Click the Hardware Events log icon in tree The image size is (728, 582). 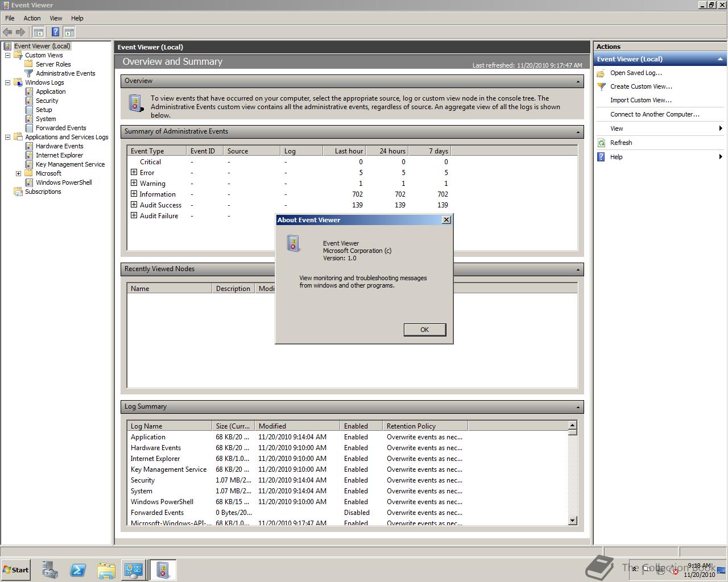pyautogui.click(x=29, y=146)
